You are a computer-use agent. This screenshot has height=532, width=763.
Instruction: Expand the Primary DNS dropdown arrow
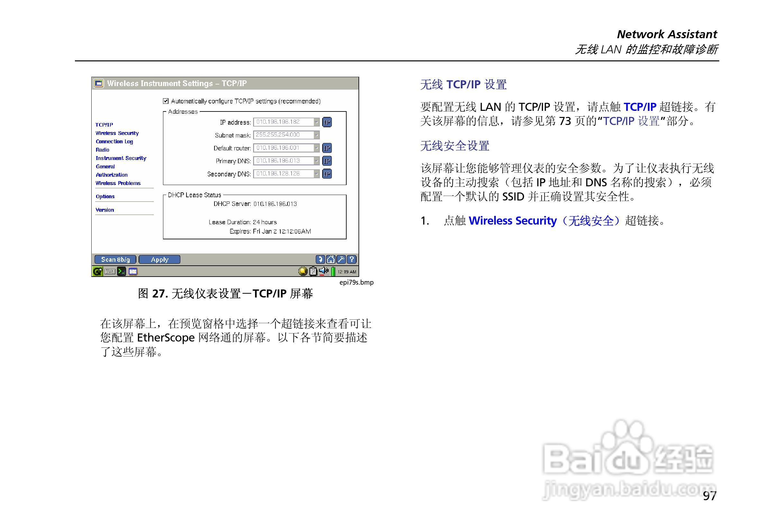(316, 161)
